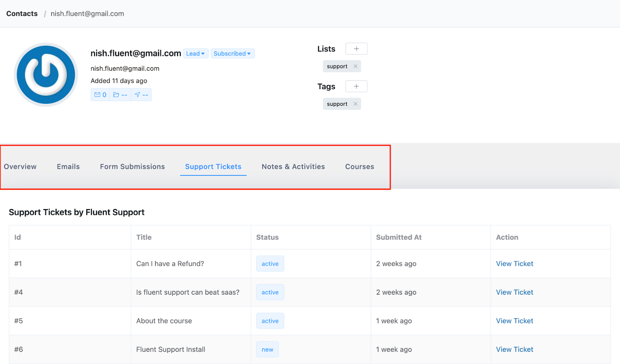This screenshot has width=620, height=364.
Task: Click 'Support Tickets by Fluent Support' heading
Action: [77, 212]
